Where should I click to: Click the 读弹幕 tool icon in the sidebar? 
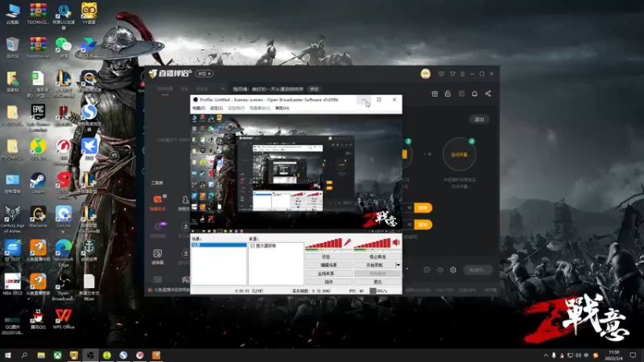click(158, 257)
